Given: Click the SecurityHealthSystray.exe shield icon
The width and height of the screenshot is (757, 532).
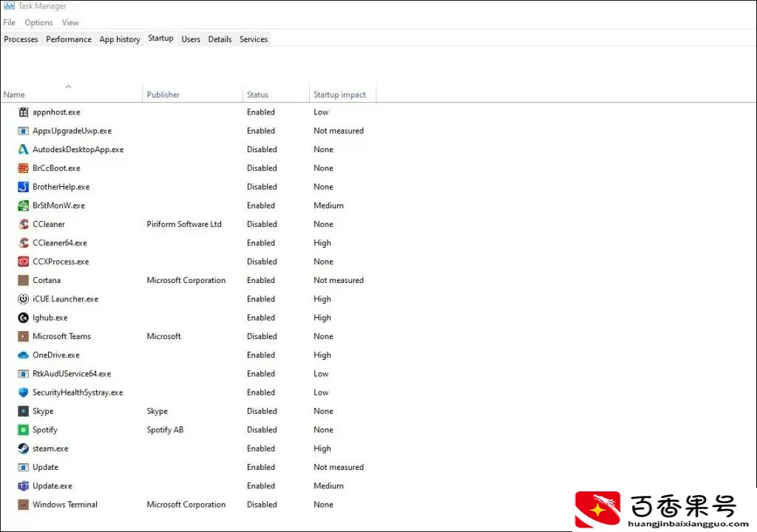Looking at the screenshot, I should click(x=23, y=392).
